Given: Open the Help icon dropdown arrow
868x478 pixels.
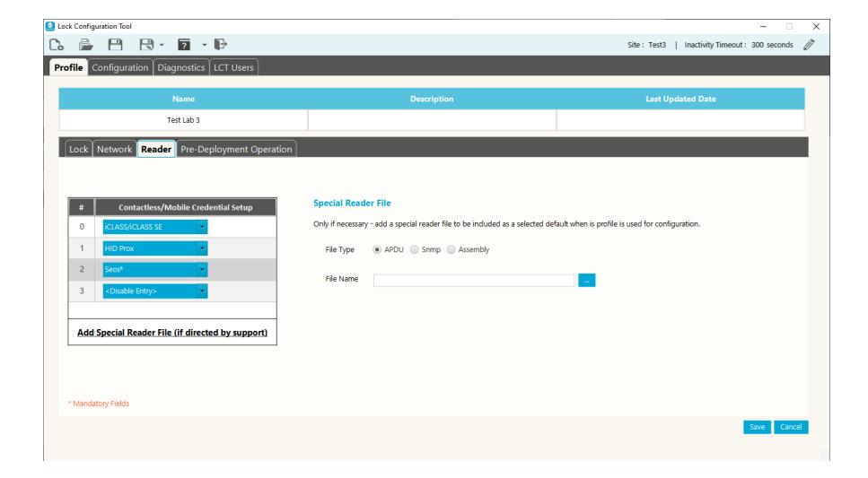Looking at the screenshot, I should (205, 46).
